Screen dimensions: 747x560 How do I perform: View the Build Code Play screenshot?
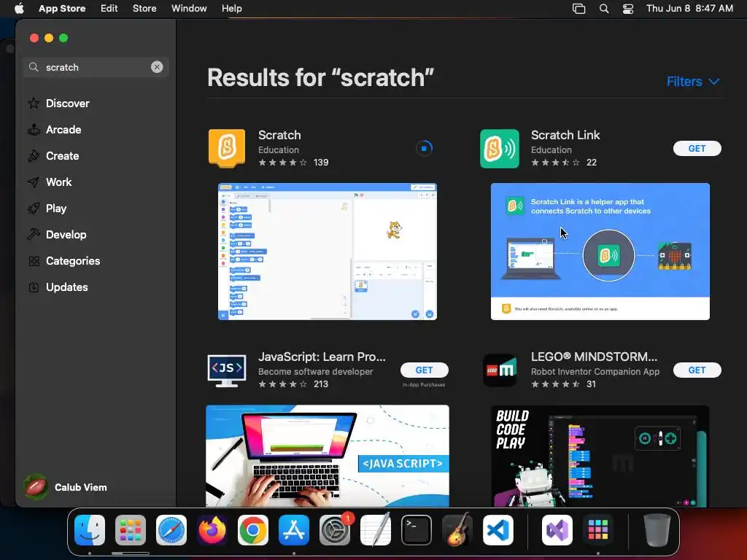tap(600, 456)
